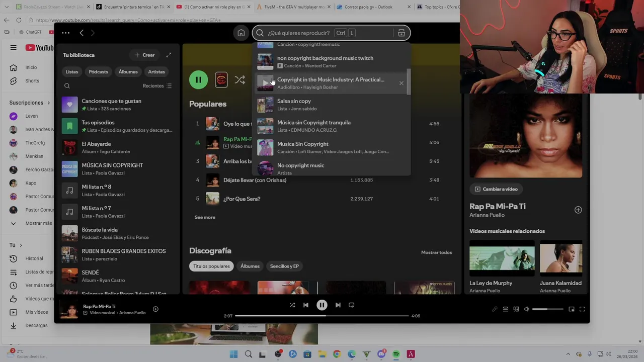Skip to the previous track
Image resolution: width=644 pixels, height=362 pixels.
pyautogui.click(x=305, y=305)
